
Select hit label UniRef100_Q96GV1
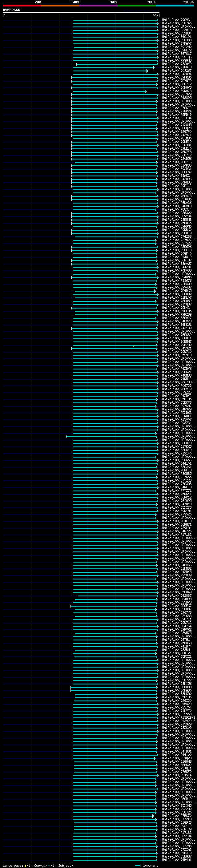pos(176,372)
